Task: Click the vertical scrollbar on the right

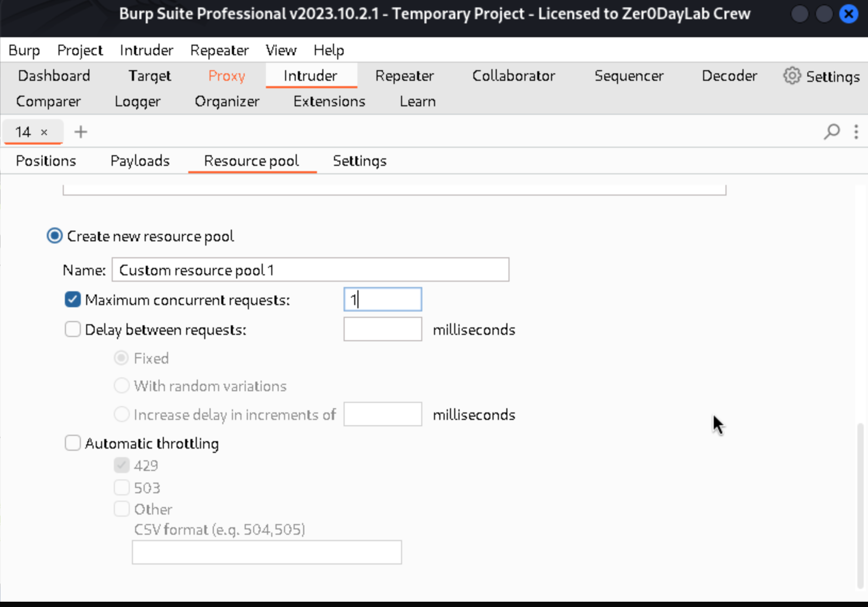Action: pos(860,505)
